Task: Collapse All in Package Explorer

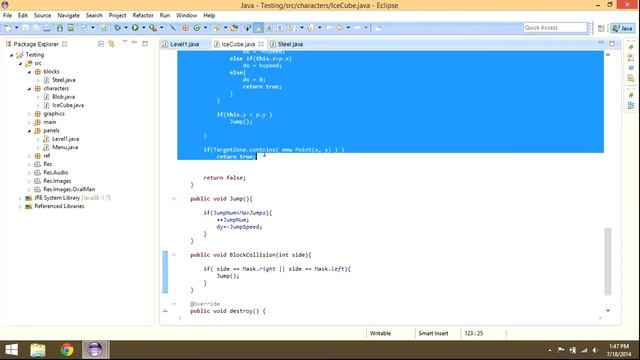Action: (x=101, y=44)
